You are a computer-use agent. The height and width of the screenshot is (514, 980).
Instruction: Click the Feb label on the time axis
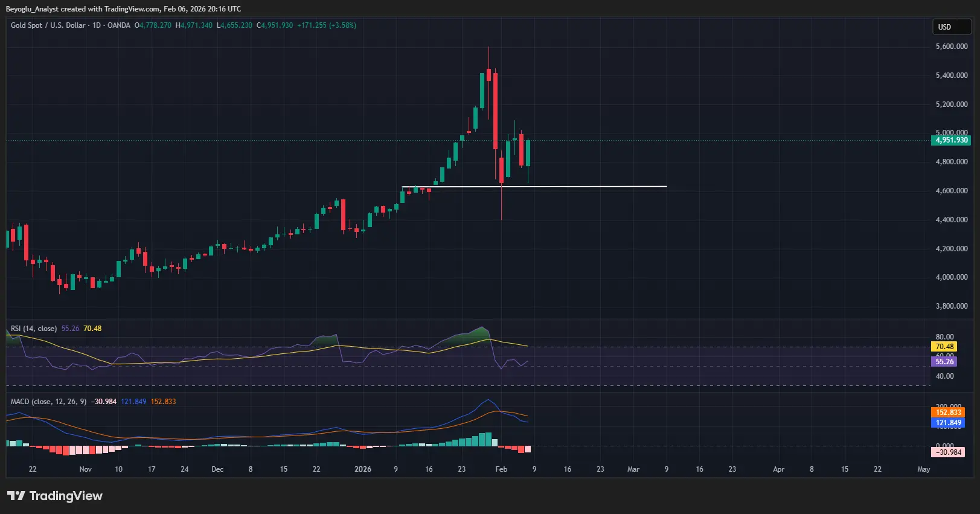tap(501, 469)
